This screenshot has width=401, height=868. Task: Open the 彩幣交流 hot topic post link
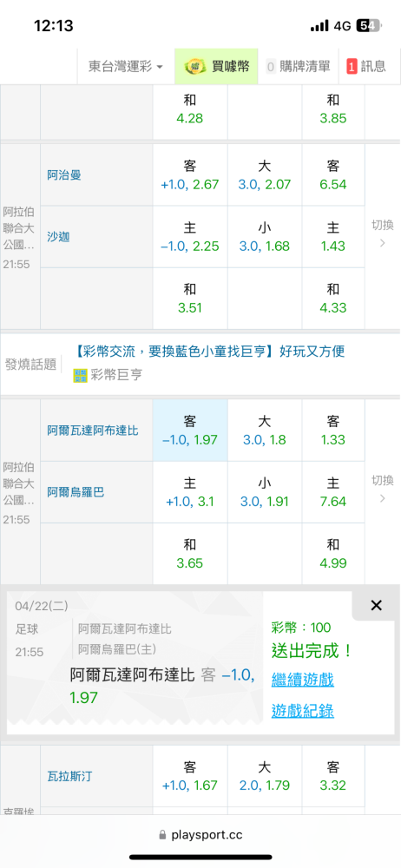coord(209,352)
